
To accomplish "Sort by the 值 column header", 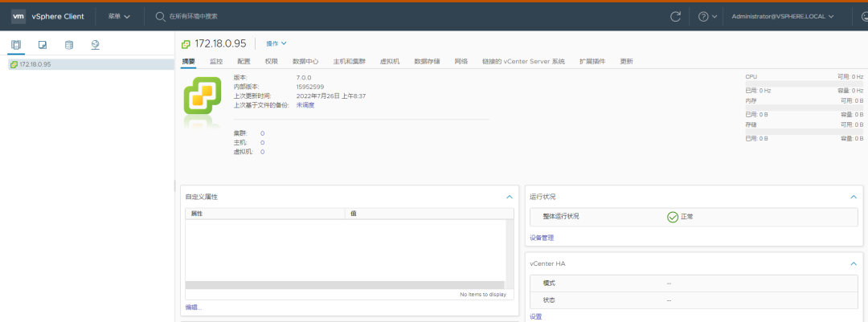I will (429, 214).
